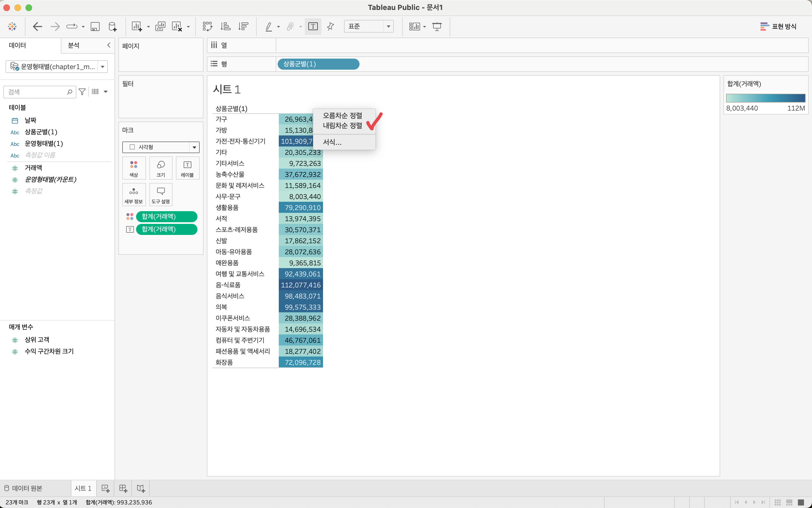Open the data source selector dropdown
Image resolution: width=812 pixels, height=508 pixels.
point(103,67)
